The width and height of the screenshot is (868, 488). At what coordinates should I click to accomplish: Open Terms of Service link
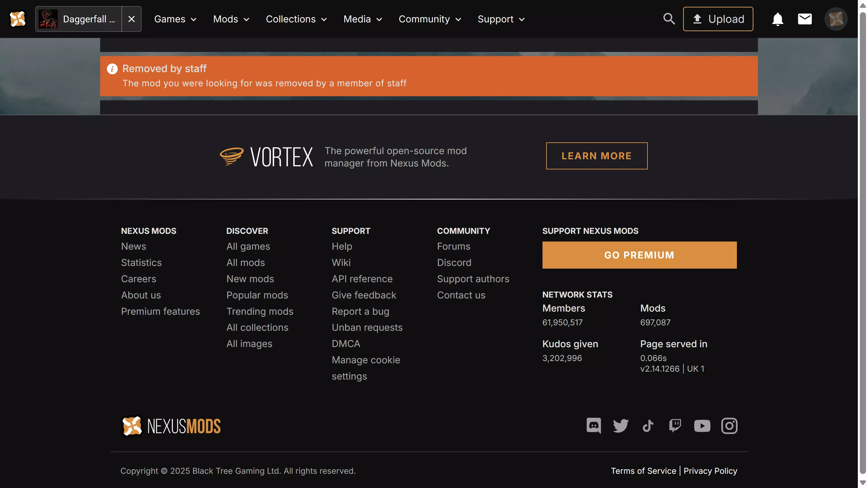pyautogui.click(x=643, y=471)
